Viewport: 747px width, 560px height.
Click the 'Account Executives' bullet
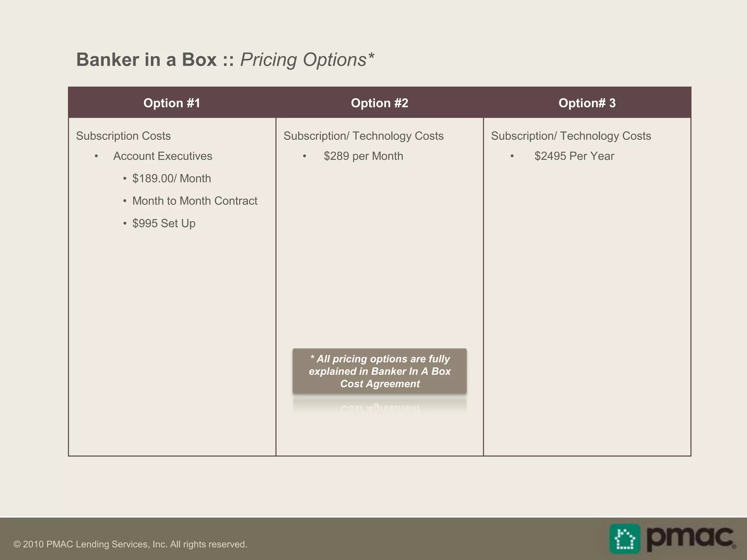tap(163, 156)
